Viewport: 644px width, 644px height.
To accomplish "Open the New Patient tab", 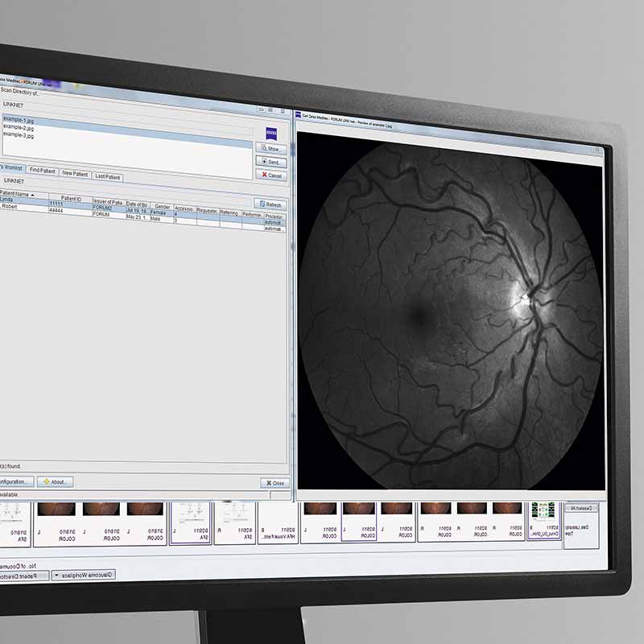I will (x=75, y=174).
